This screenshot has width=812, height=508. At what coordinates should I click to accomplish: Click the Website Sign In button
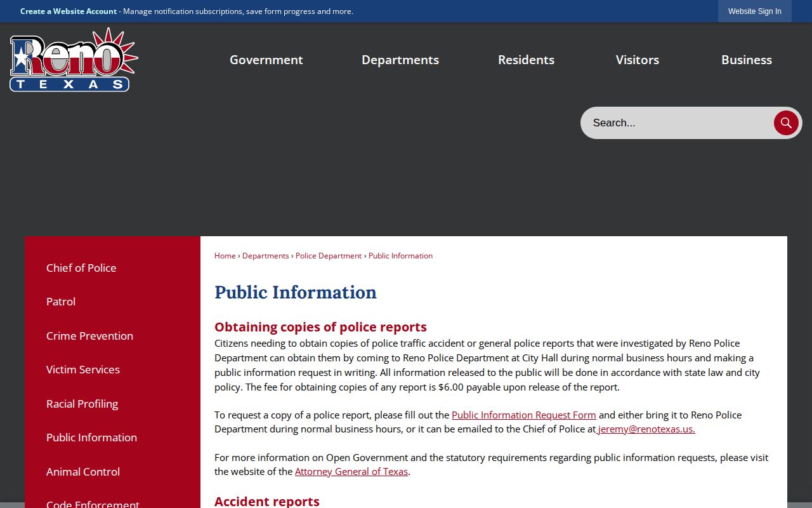[x=755, y=11]
